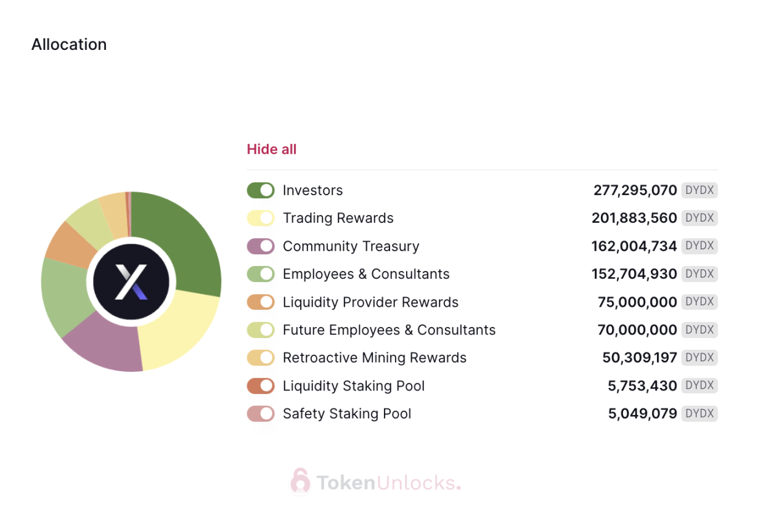This screenshot has width=779, height=532.
Task: Switch off the Community Treasury toggle
Action: pos(261,246)
